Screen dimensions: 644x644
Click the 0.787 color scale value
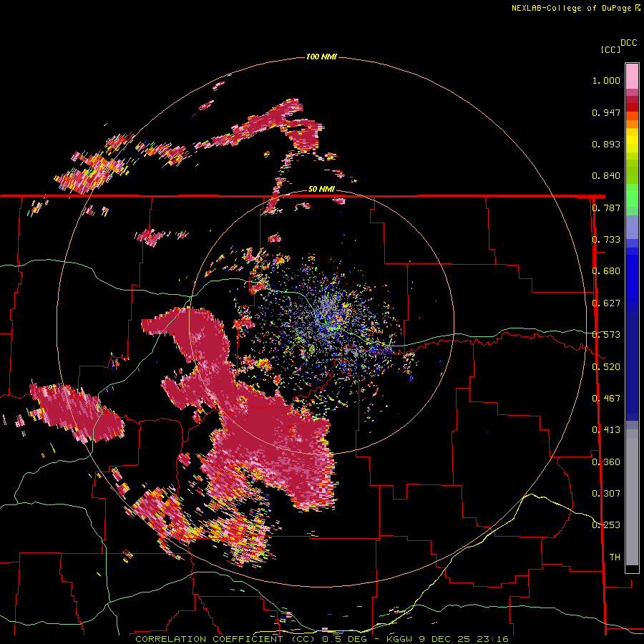coord(606,208)
